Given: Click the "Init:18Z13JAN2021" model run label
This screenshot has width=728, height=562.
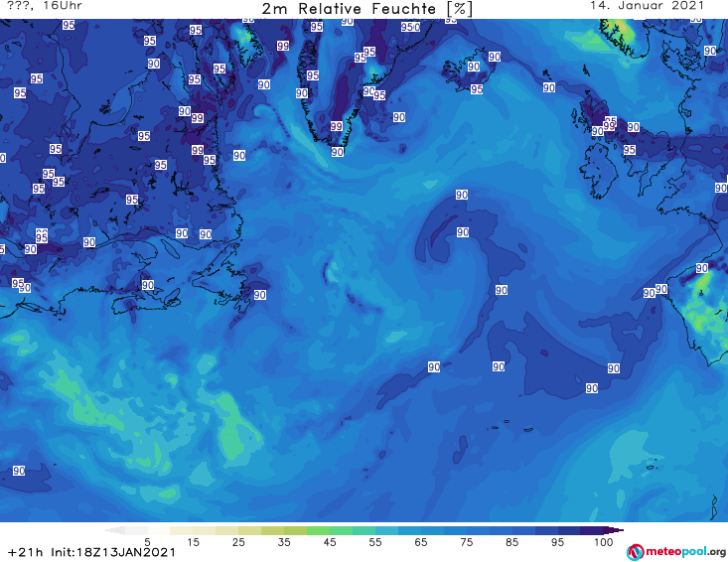Looking at the screenshot, I should point(113,552).
